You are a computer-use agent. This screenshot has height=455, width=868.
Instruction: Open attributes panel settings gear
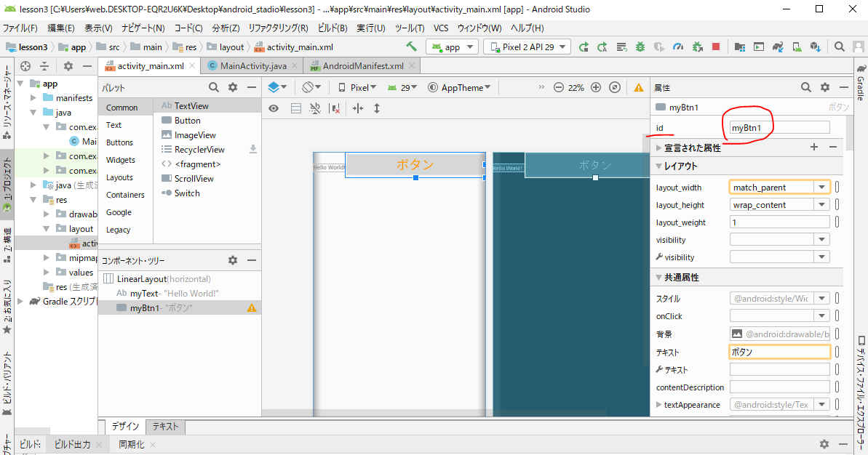click(x=825, y=87)
